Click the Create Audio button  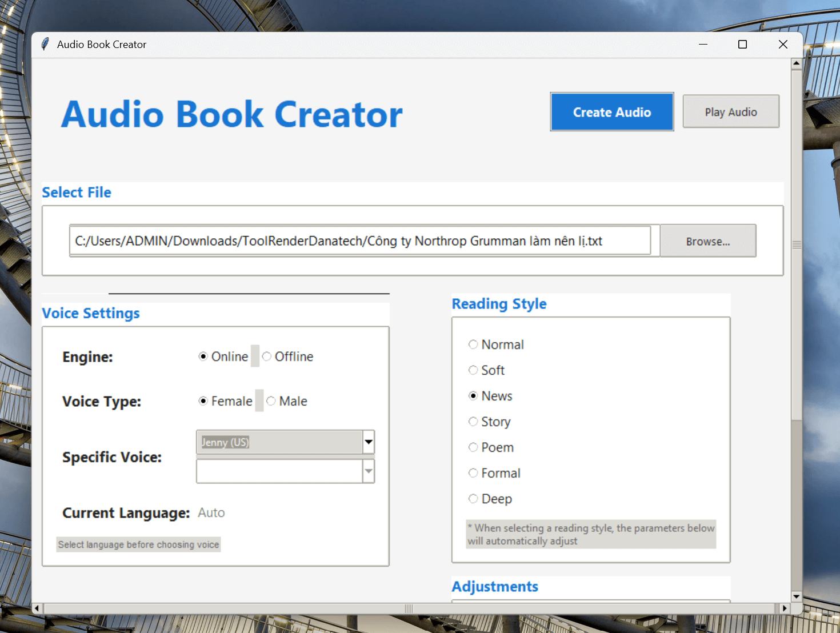(x=612, y=112)
